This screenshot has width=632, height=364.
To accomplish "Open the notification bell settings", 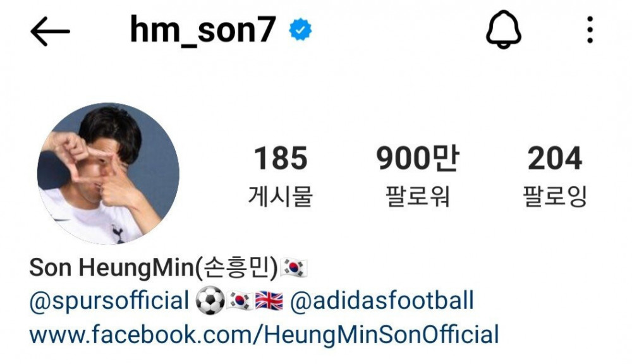I will pyautogui.click(x=504, y=30).
